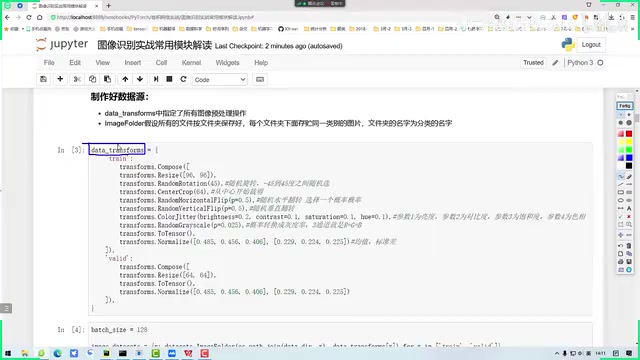
Task: Click the Jupyter logo
Action: (x=62, y=44)
